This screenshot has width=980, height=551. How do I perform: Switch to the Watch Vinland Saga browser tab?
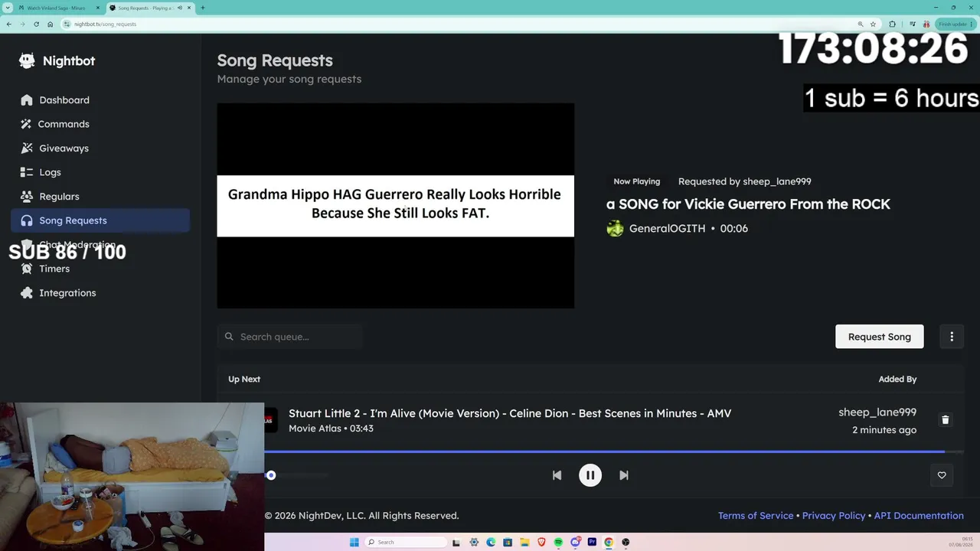click(57, 8)
